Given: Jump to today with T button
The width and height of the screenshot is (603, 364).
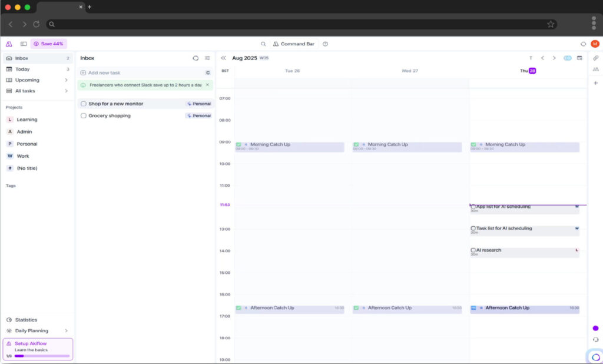Looking at the screenshot, I should click(531, 58).
